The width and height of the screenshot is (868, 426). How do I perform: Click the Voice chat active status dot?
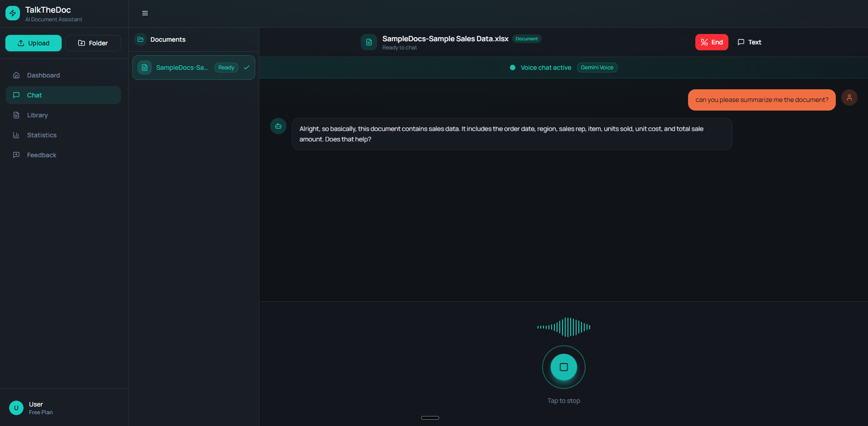[512, 68]
